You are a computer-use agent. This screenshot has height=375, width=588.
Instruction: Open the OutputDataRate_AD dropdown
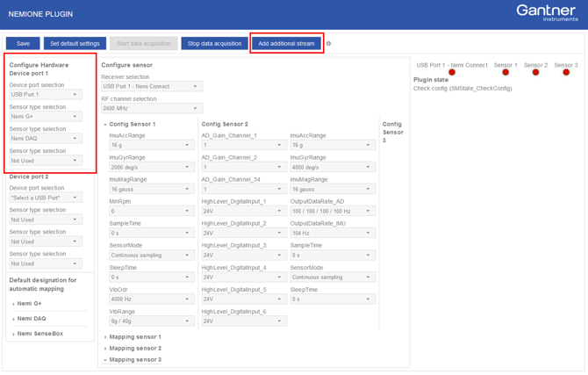(333, 211)
